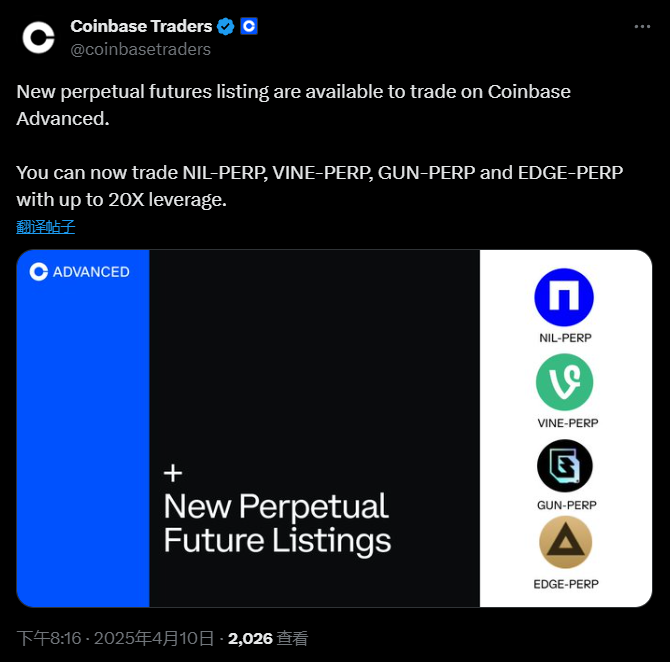Image resolution: width=670 pixels, height=662 pixels.
Task: Click the Coinbase affiliation badge icon
Action: click(x=250, y=27)
